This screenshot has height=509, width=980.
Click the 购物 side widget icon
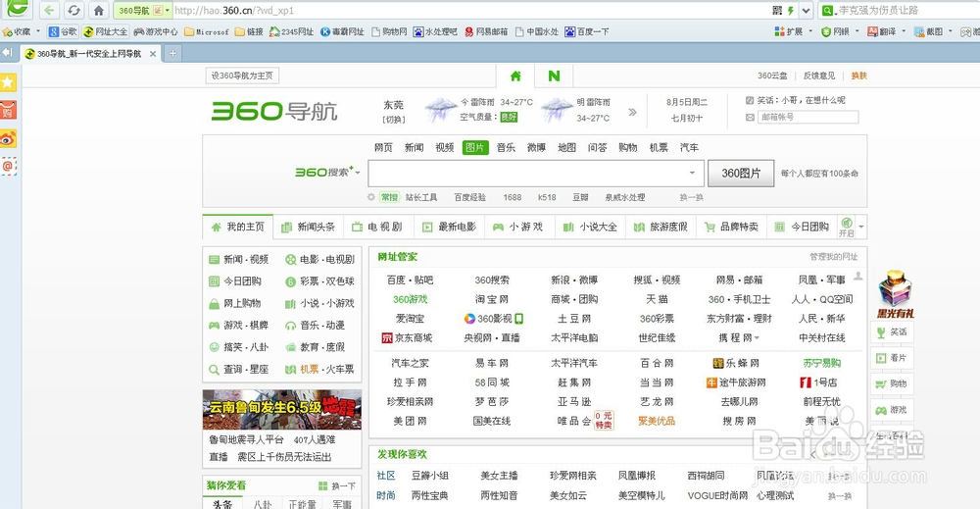tap(881, 383)
